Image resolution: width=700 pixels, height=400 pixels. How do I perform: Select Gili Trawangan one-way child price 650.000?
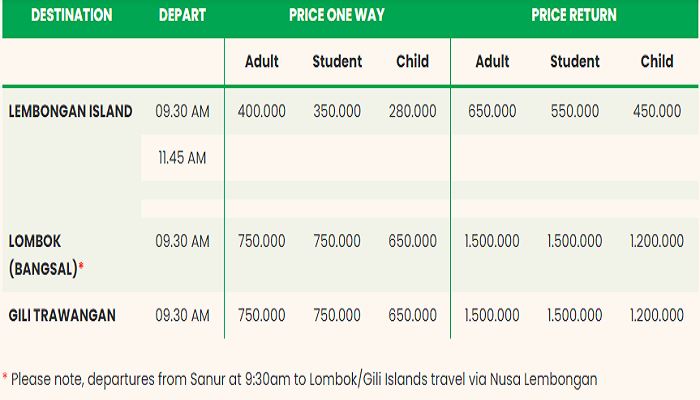[x=412, y=316]
